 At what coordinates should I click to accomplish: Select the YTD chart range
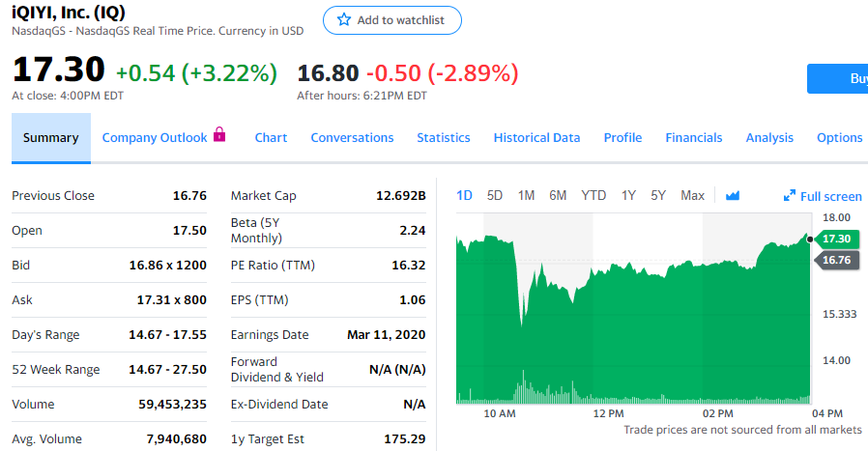point(593,196)
